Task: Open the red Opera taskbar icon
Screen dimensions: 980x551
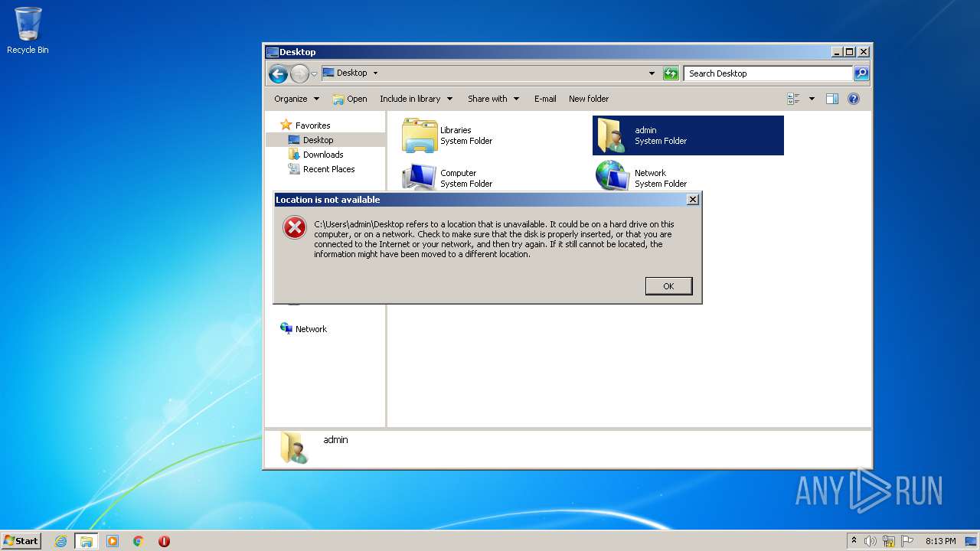Action: [164, 541]
